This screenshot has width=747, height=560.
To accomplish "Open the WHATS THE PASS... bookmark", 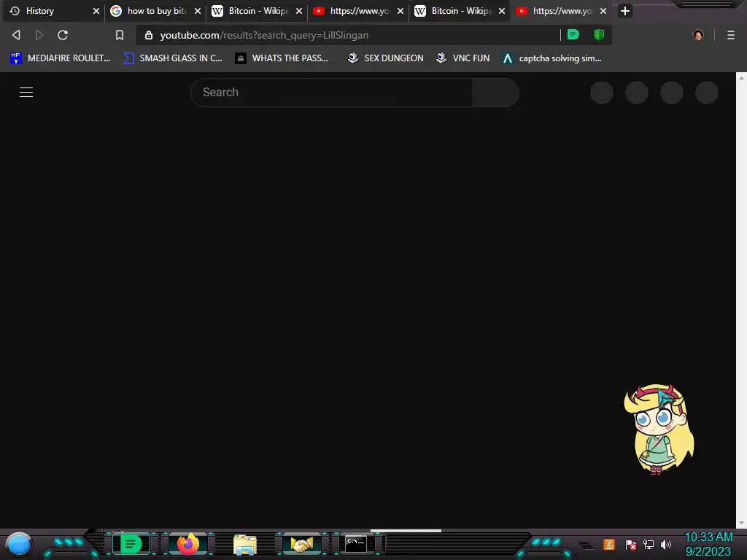I will click(x=282, y=58).
